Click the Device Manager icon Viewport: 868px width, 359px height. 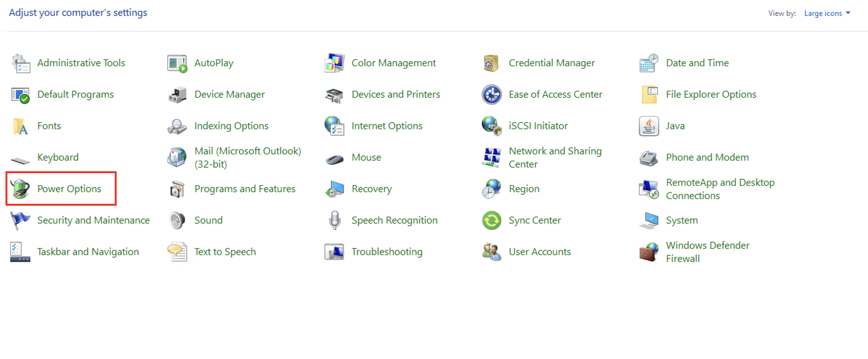[x=177, y=94]
